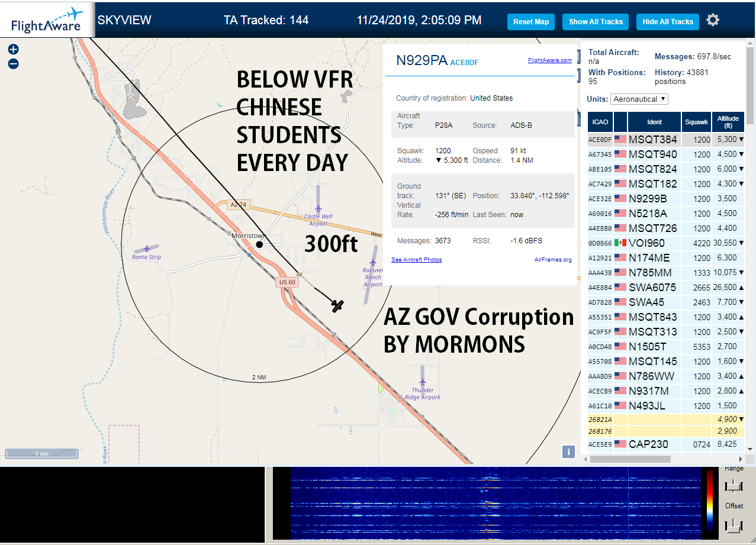Screen dimensions: 756x545
Task: Click Ranta Strip airport marker
Action: click(146, 249)
